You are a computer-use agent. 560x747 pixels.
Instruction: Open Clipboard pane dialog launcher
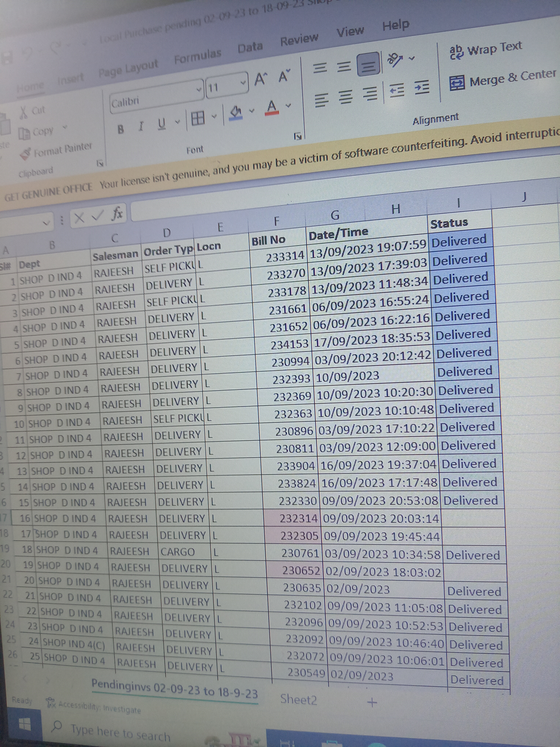click(x=100, y=163)
